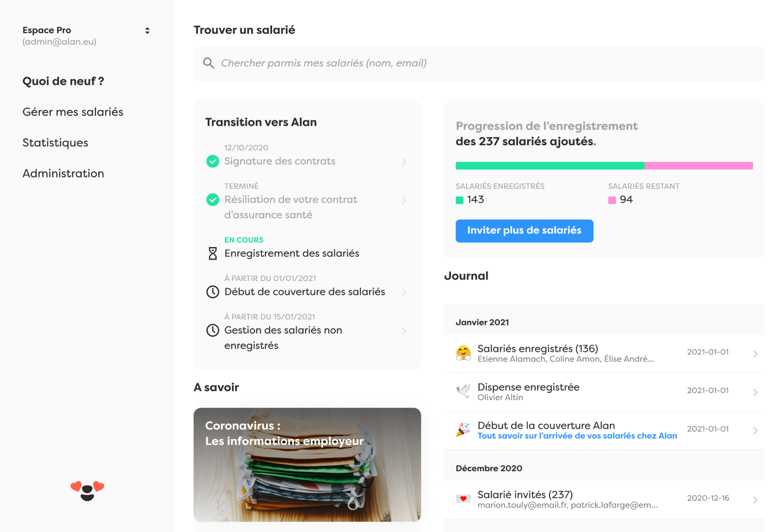The height and width of the screenshot is (532, 778).
Task: Open Gérer mes salariés in sidebar
Action: pos(73,112)
